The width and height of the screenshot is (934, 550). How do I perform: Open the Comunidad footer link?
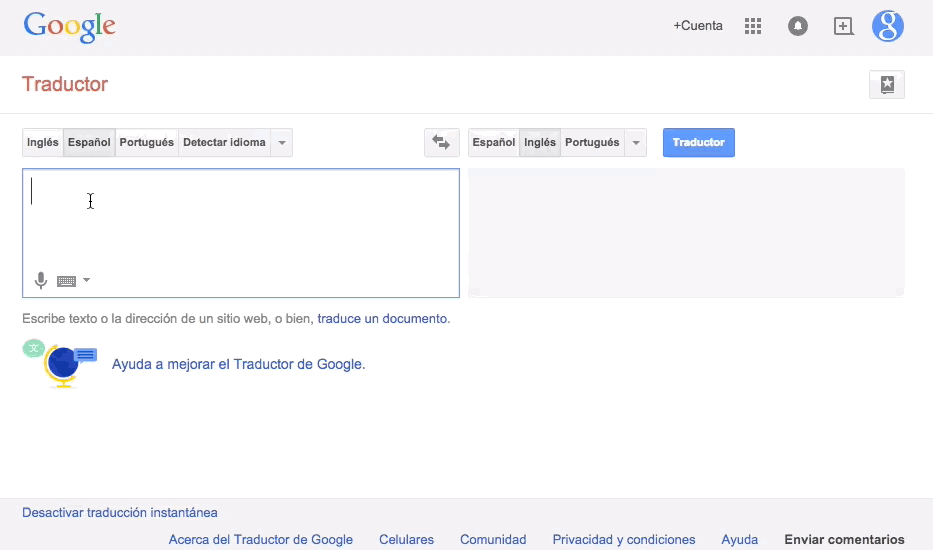493,539
